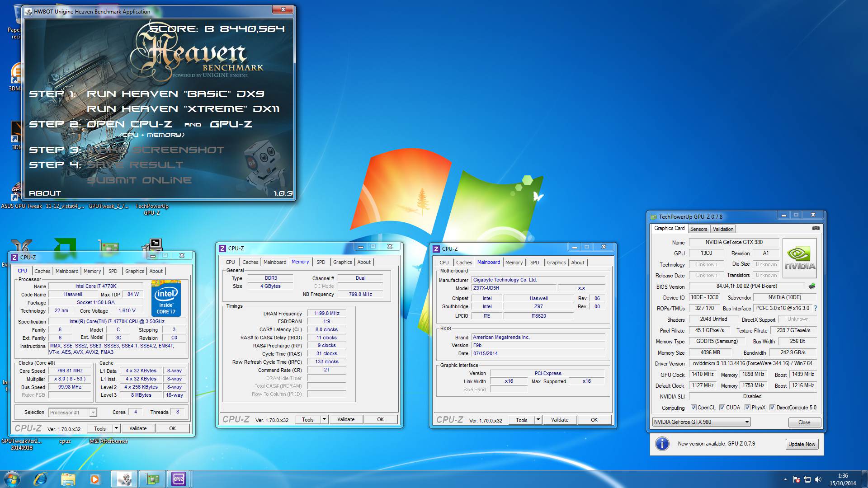Open Tools dropdown arrow in CPU-Z CPU window
Image resolution: width=868 pixels, height=488 pixels.
(116, 428)
